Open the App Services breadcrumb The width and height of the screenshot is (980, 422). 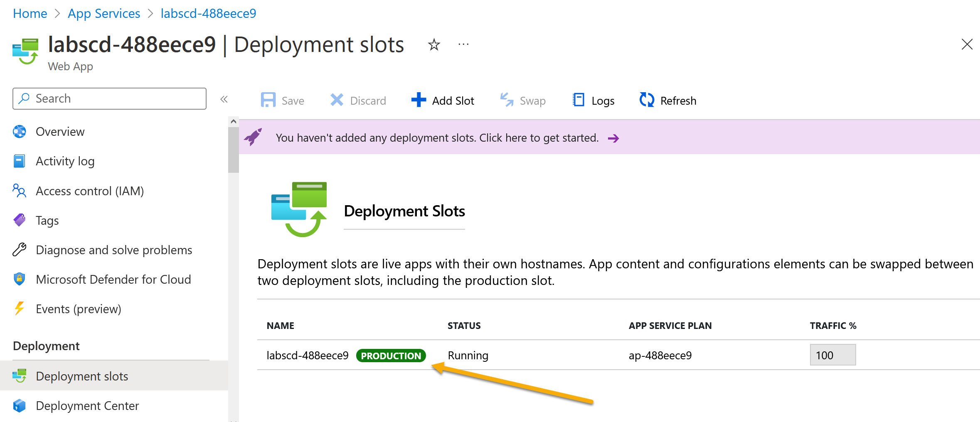click(104, 14)
